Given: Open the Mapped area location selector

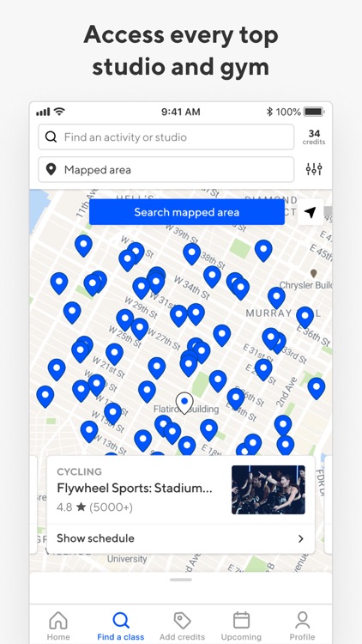Looking at the screenshot, I should point(166,169).
